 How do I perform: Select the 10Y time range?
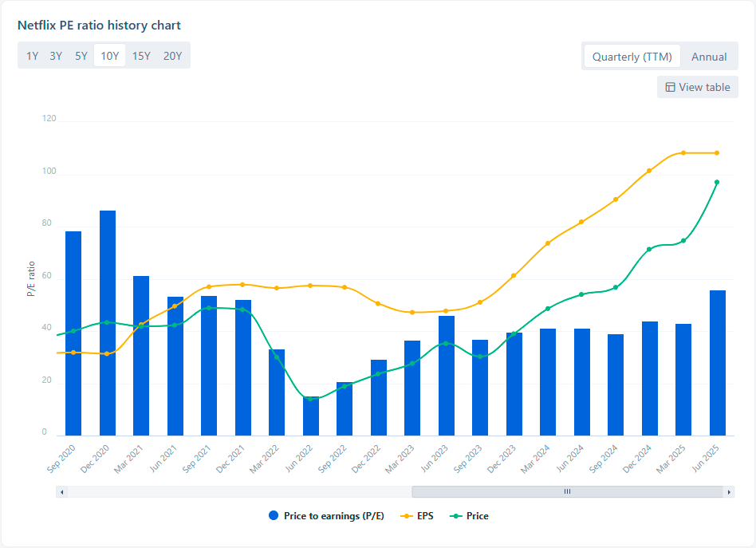tap(109, 56)
